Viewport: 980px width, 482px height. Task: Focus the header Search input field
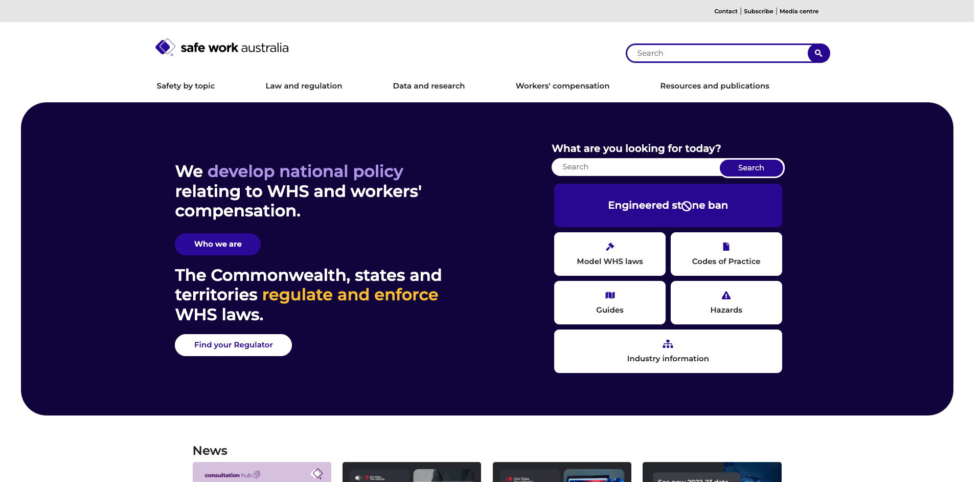pyautogui.click(x=717, y=53)
